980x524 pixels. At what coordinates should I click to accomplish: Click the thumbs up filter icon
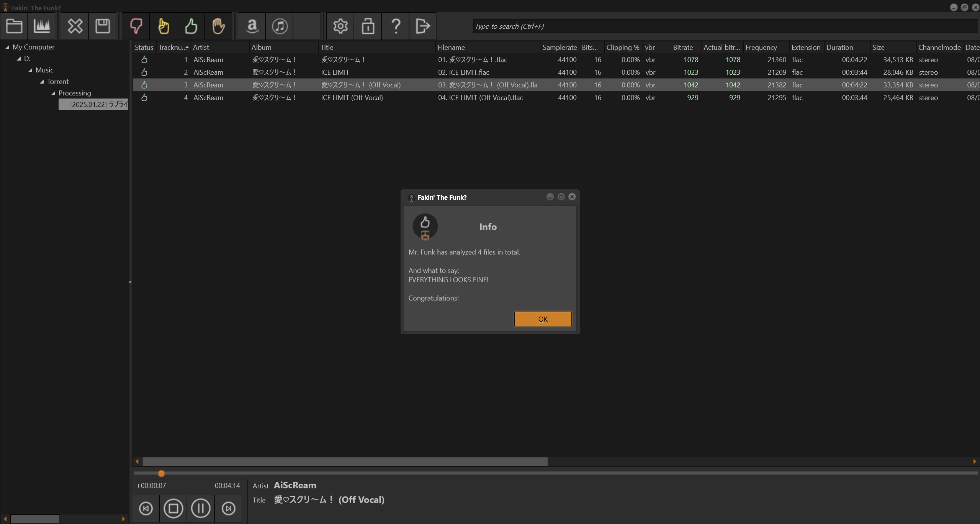[191, 26]
